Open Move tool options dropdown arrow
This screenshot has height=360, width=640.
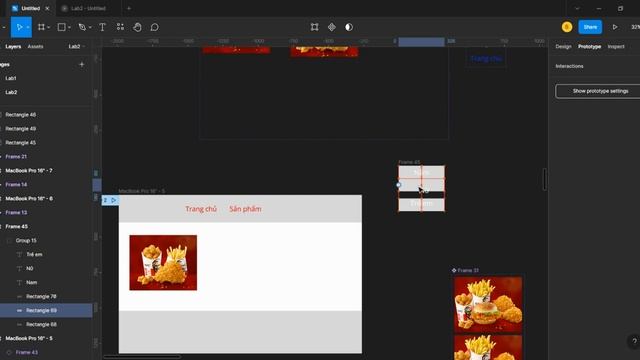(x=28, y=27)
